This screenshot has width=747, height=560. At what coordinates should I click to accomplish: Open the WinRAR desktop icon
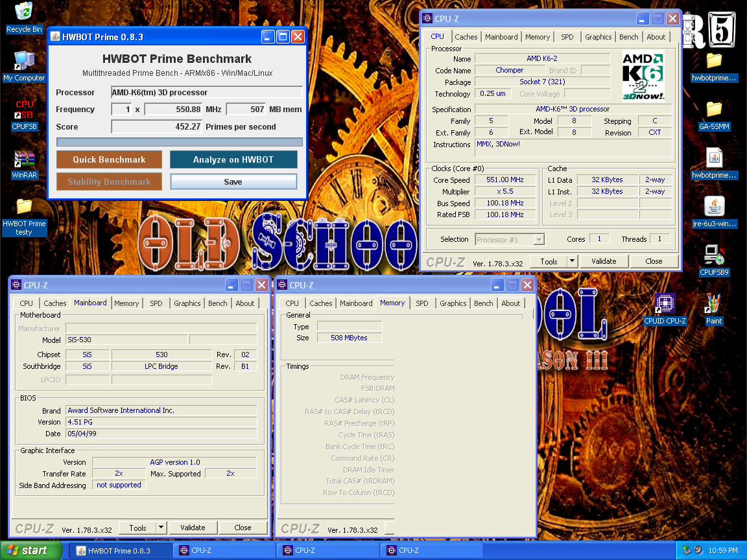point(24,159)
